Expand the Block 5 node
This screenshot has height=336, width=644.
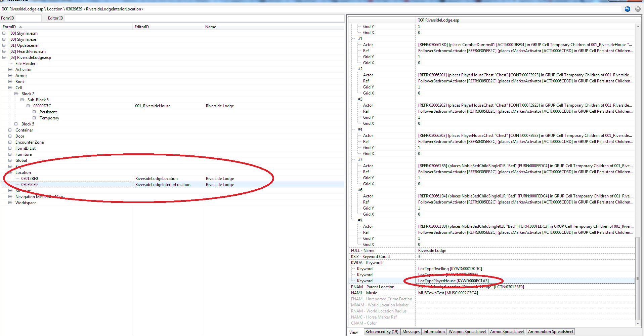click(x=16, y=124)
